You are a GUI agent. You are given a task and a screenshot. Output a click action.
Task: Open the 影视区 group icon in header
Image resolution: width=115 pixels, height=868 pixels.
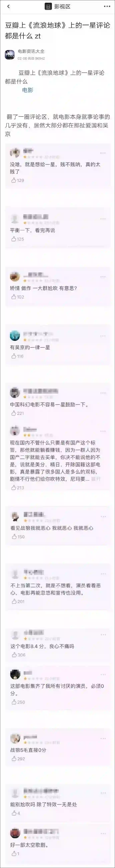click(49, 7)
